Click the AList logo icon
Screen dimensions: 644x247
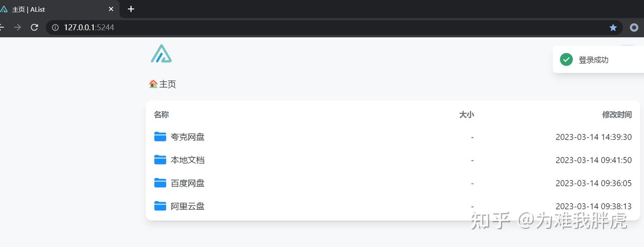coord(161,54)
